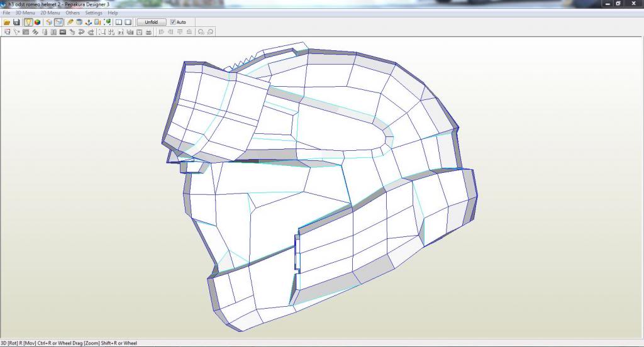This screenshot has height=347, width=644.
Task: Open the File menu
Action: pyautogui.click(x=6, y=13)
